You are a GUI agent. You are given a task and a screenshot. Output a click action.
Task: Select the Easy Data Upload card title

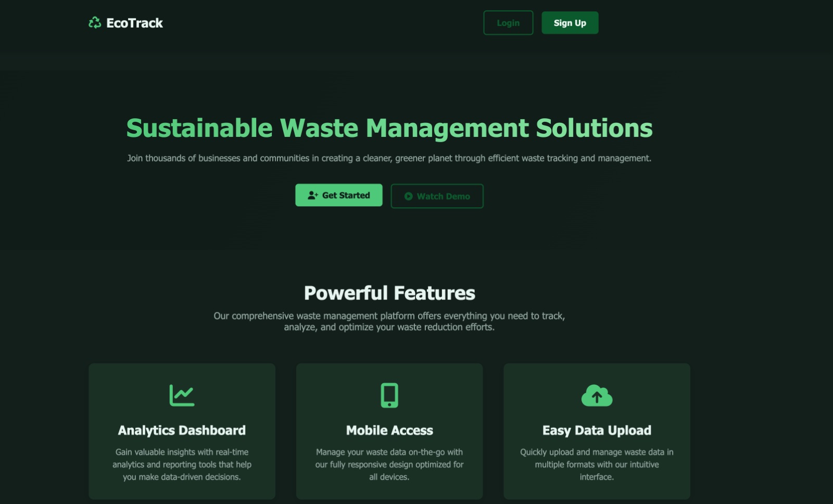click(x=597, y=431)
